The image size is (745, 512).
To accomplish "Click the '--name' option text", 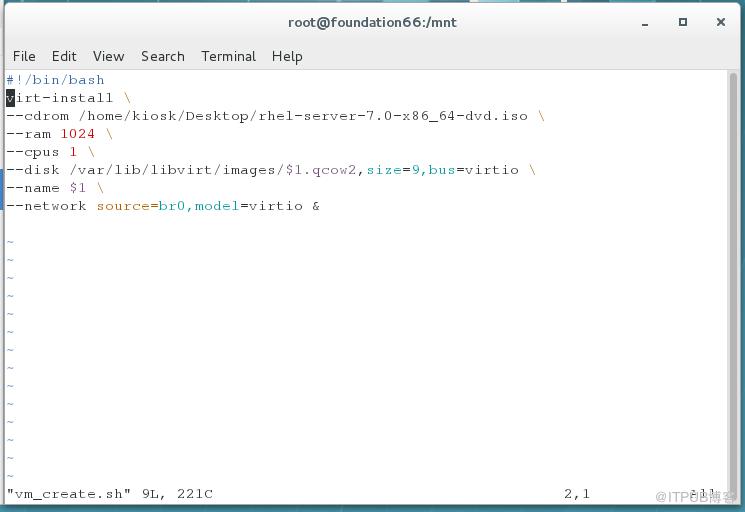I will [x=33, y=188].
